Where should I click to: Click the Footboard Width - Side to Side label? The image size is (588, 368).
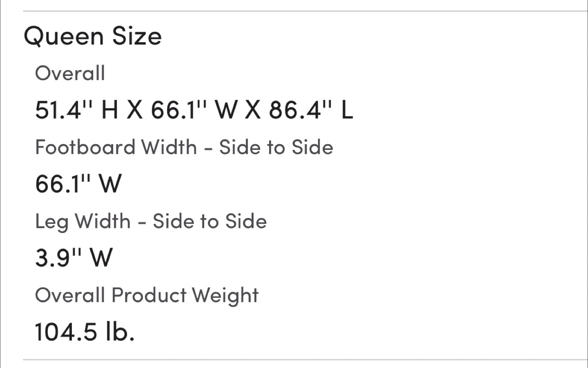pyautogui.click(x=184, y=147)
